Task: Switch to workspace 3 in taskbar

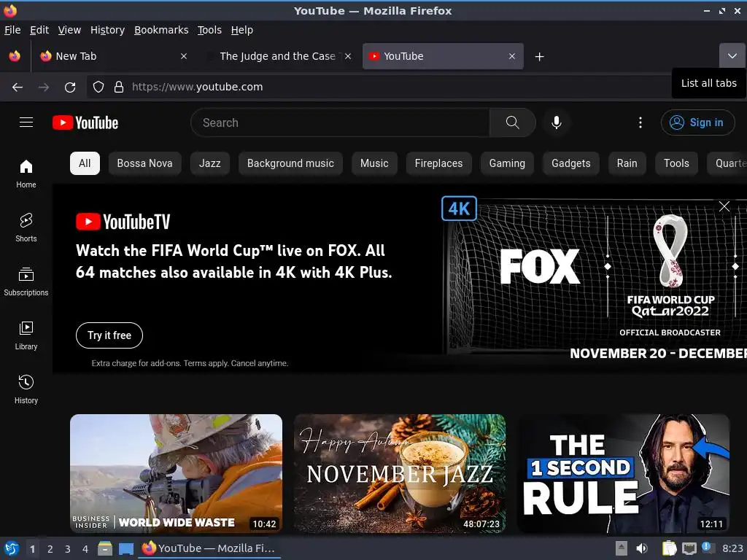Action: [68, 549]
